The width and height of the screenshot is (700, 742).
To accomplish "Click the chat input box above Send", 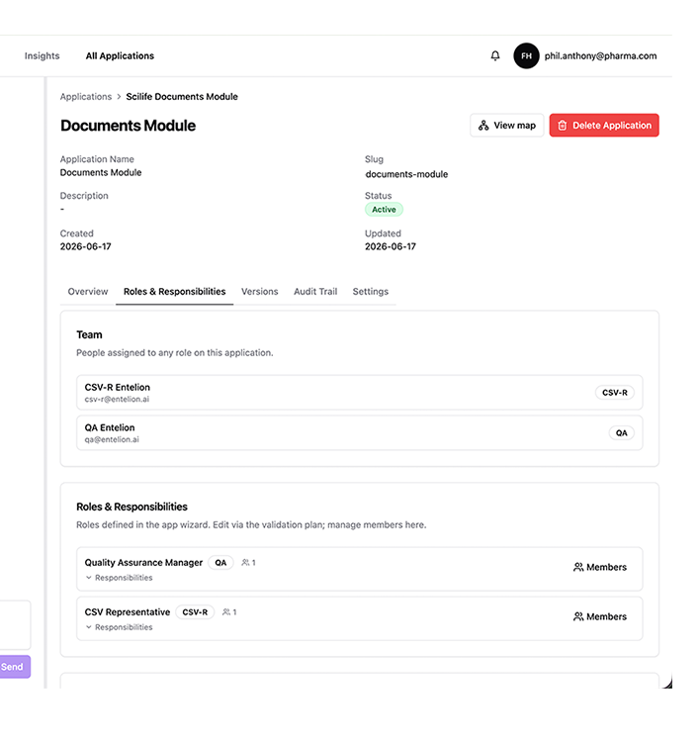I will [14, 624].
